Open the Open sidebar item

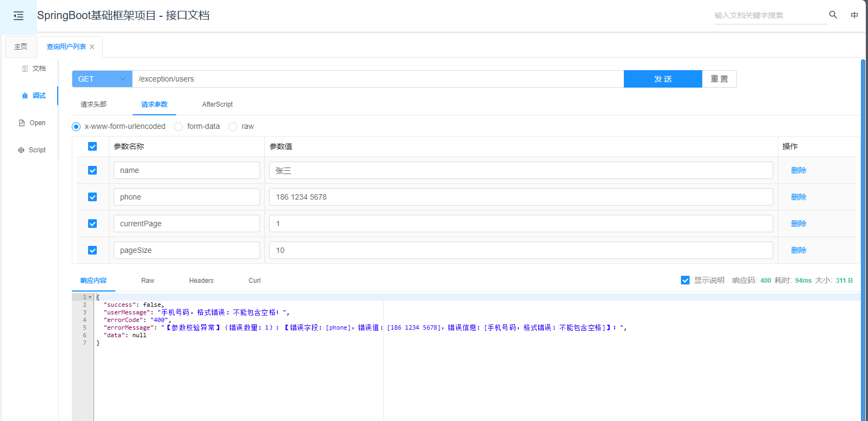tap(33, 123)
